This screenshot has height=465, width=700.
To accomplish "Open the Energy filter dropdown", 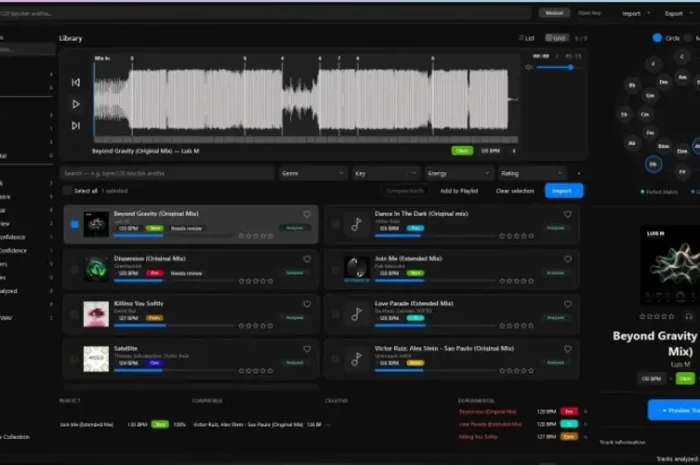I will coord(458,173).
